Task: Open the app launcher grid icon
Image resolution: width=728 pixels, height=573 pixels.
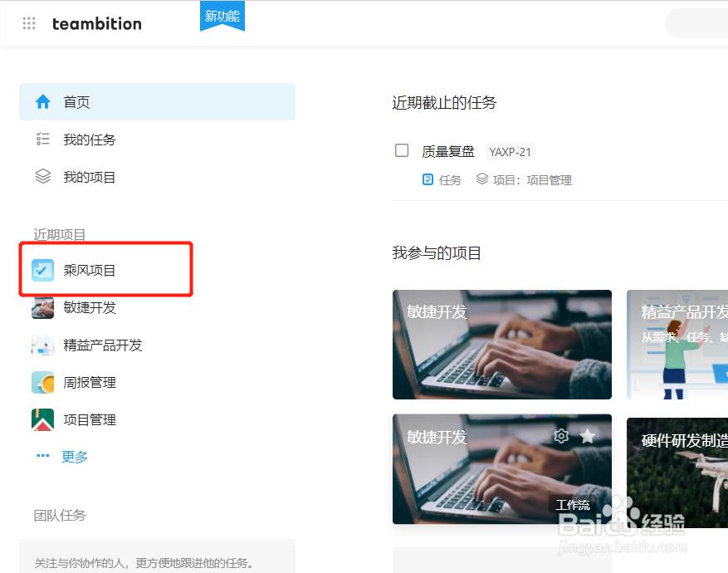Action: pos(29,23)
